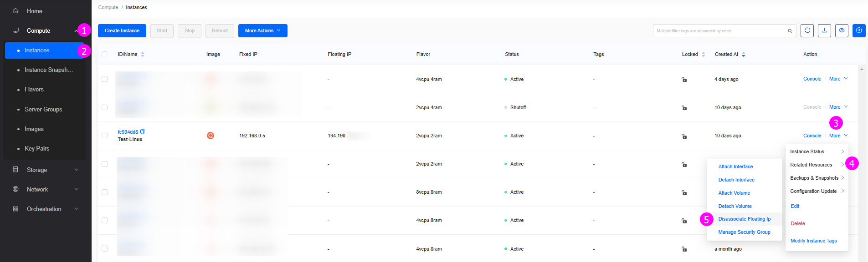
Task: Expand the Storage sidebar section
Action: pyautogui.click(x=76, y=170)
